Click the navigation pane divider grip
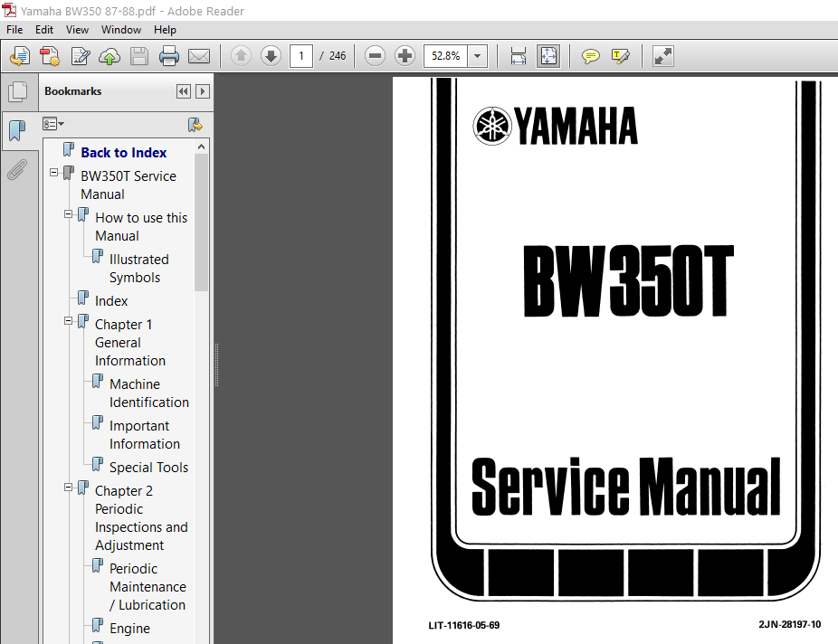The width and height of the screenshot is (838, 644). 216,365
